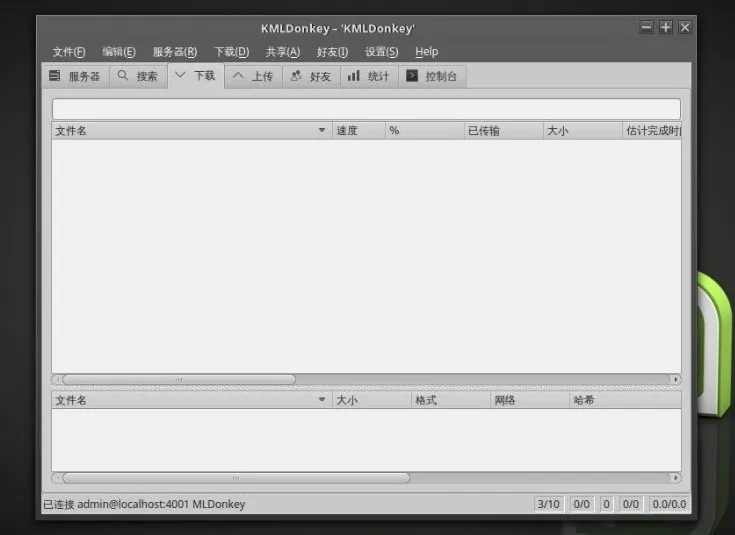Sort sources by 网络 column header
Screen dimensions: 735x535
[x=530, y=400]
